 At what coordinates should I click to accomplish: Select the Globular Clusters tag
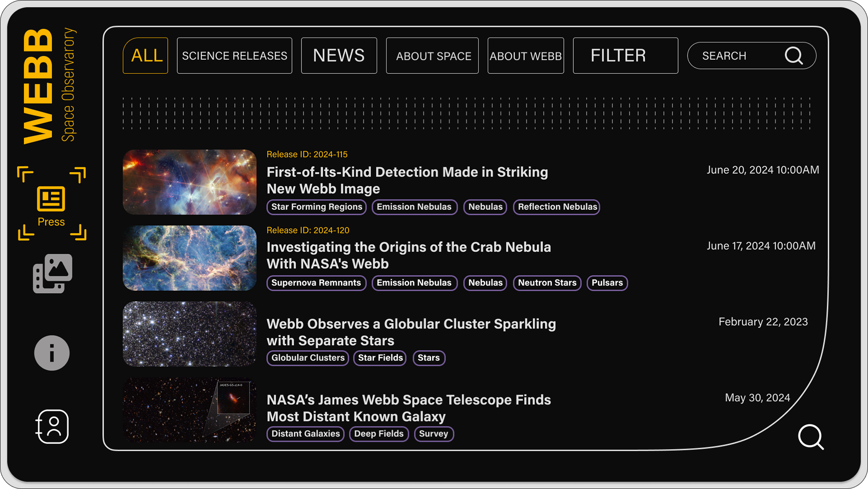[308, 358]
